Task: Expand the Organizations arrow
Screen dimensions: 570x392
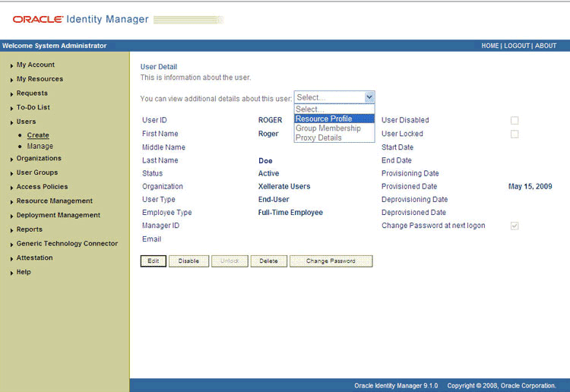Action: 11,159
